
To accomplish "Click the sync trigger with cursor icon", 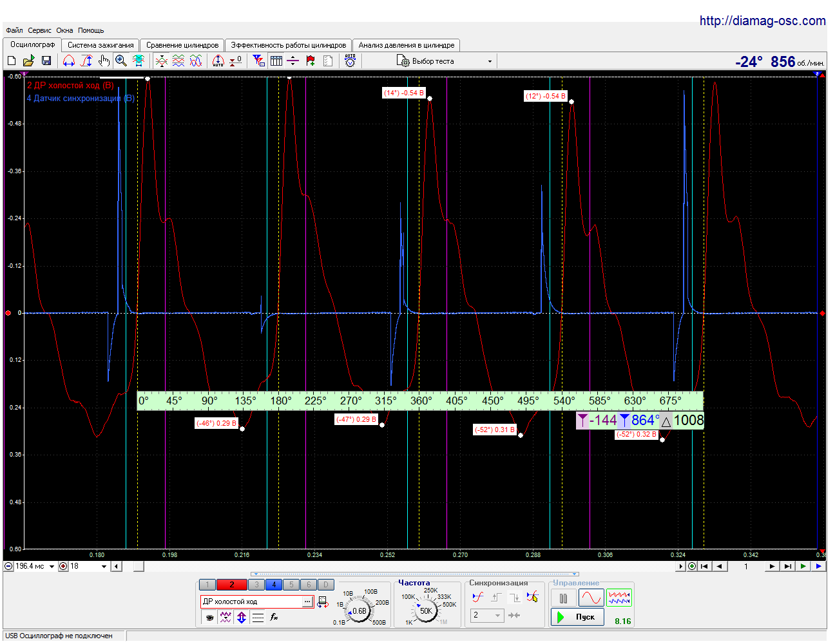I will (532, 597).
